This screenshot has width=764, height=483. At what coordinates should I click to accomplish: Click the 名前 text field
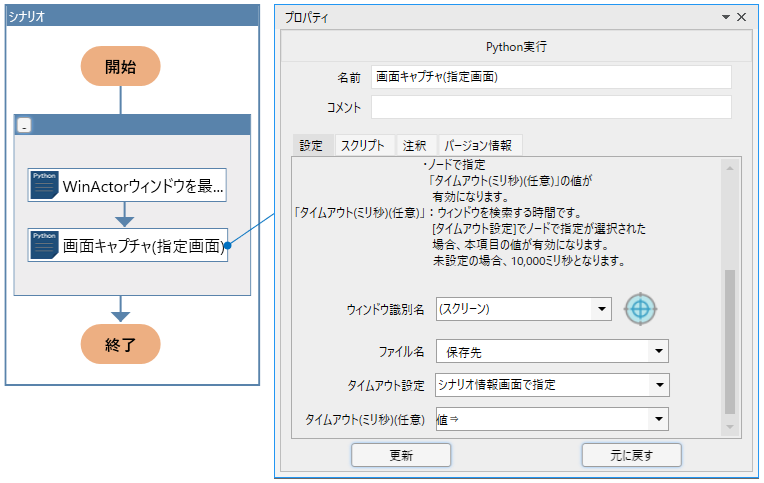[550, 77]
